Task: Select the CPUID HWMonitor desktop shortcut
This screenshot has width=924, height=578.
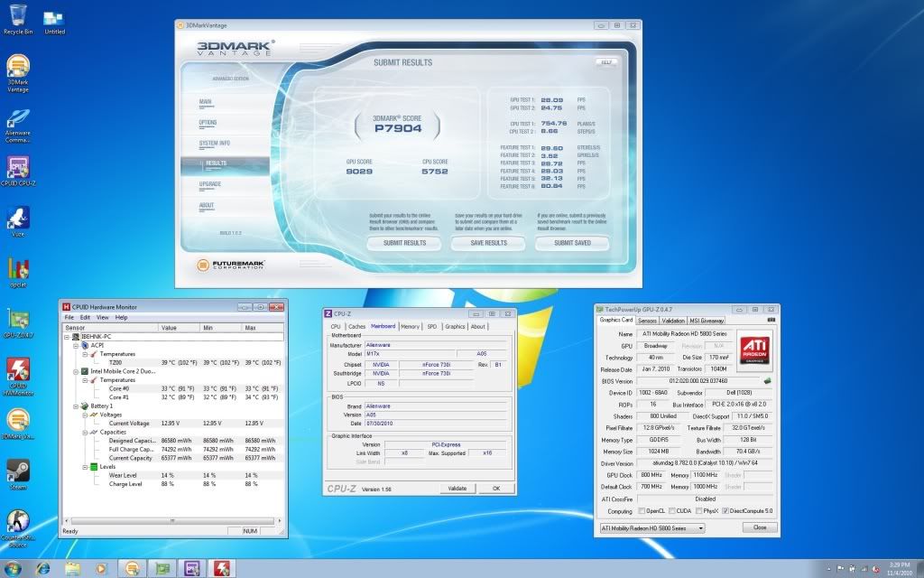Action: point(18,377)
